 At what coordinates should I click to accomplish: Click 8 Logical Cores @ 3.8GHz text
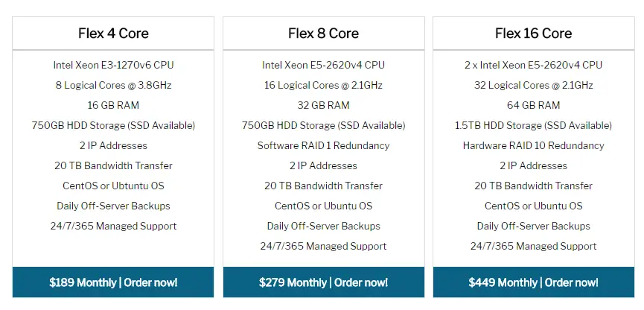pyautogui.click(x=113, y=85)
